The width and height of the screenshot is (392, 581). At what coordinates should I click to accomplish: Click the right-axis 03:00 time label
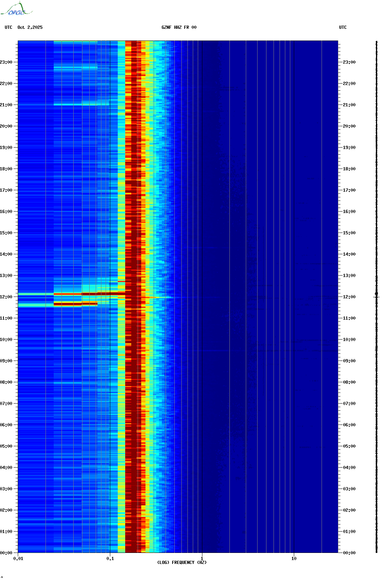tap(349, 489)
